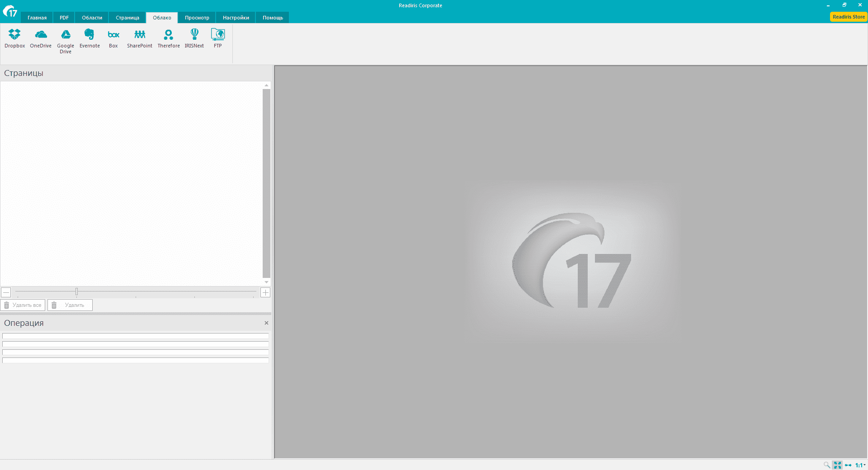Open the FTP upload option
This screenshot has width=868, height=470.
click(218, 38)
